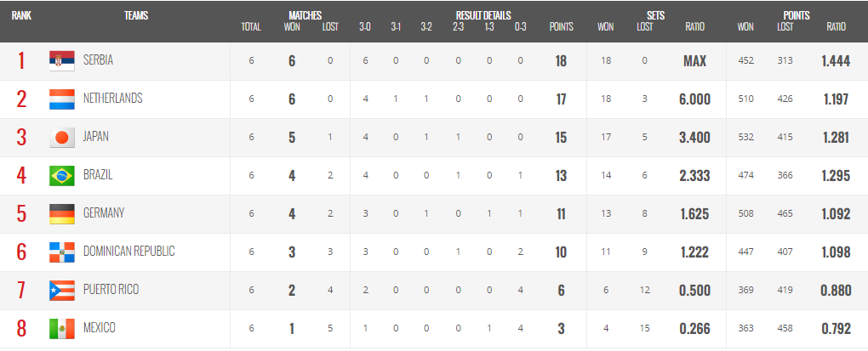Click the sets RATIO column header
Viewport: 868px width, 351px height.
[x=694, y=26]
